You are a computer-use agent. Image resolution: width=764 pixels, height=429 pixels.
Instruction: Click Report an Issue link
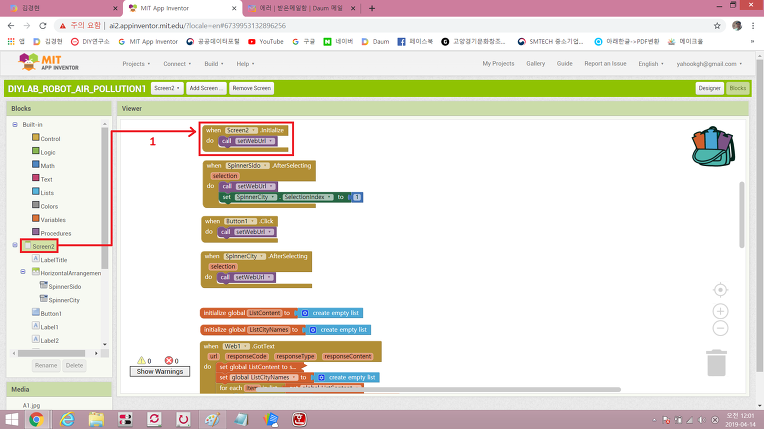coord(605,63)
